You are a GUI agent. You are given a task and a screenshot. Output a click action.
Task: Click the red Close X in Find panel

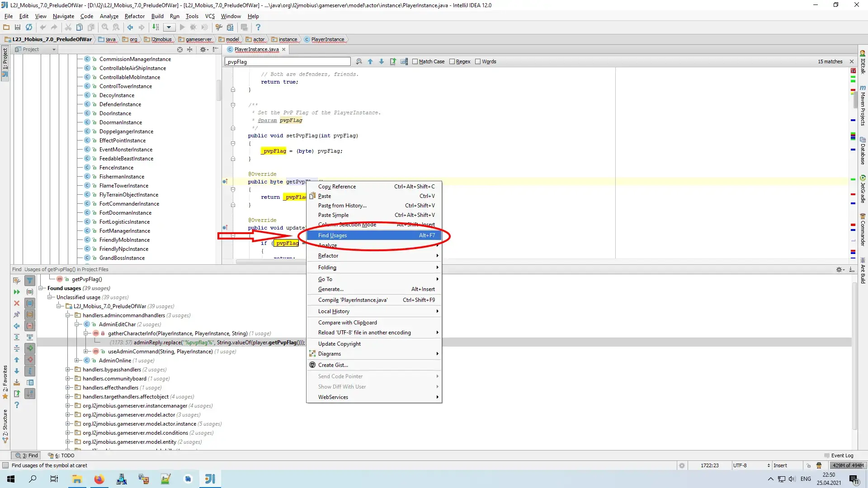click(x=17, y=303)
